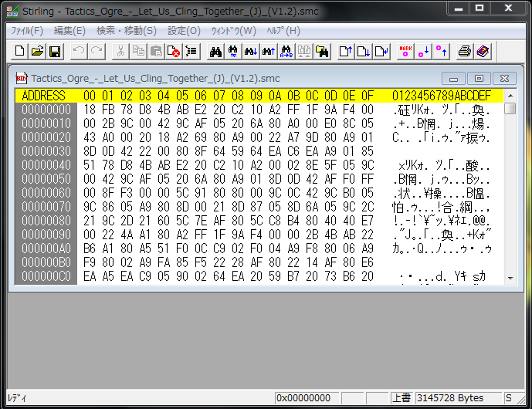Click byte 43 at row 00000020
The height and width of the screenshot is (409, 532).
point(90,137)
